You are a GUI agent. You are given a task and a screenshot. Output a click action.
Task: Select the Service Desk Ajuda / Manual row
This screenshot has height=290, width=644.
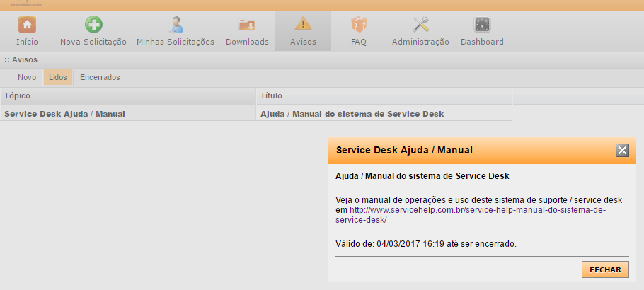point(64,113)
